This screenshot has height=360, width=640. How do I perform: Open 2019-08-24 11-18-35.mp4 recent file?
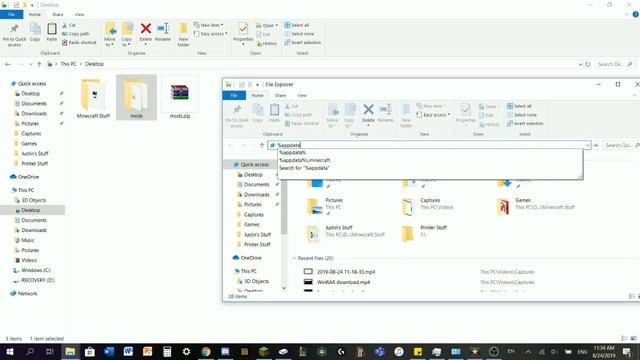pos(346,272)
